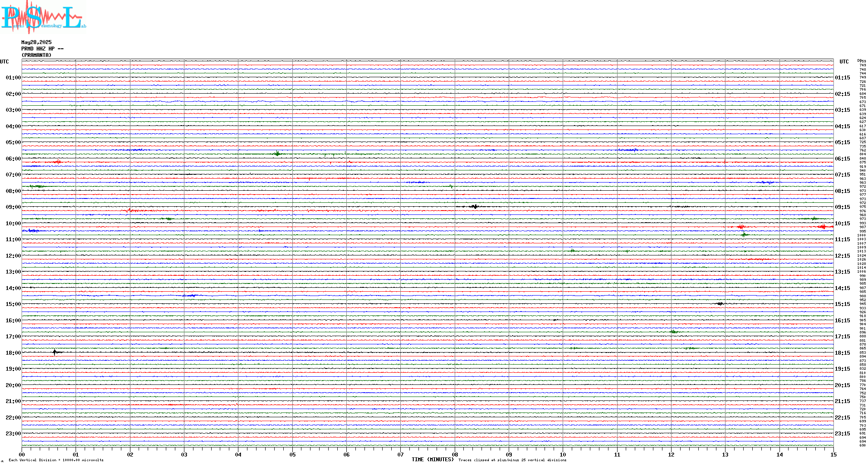This screenshot has height=466, width=868.
Task: Click the '17:00' hour label
Action: pyautogui.click(x=13, y=337)
